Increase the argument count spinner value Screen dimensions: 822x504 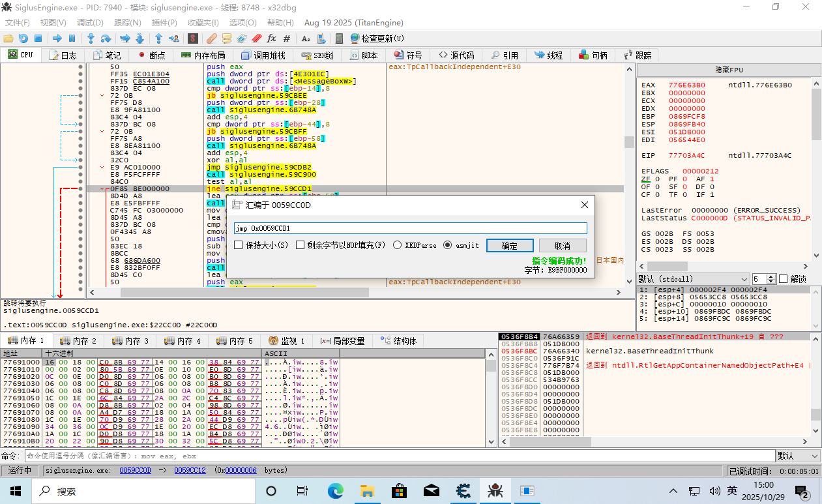772,276
